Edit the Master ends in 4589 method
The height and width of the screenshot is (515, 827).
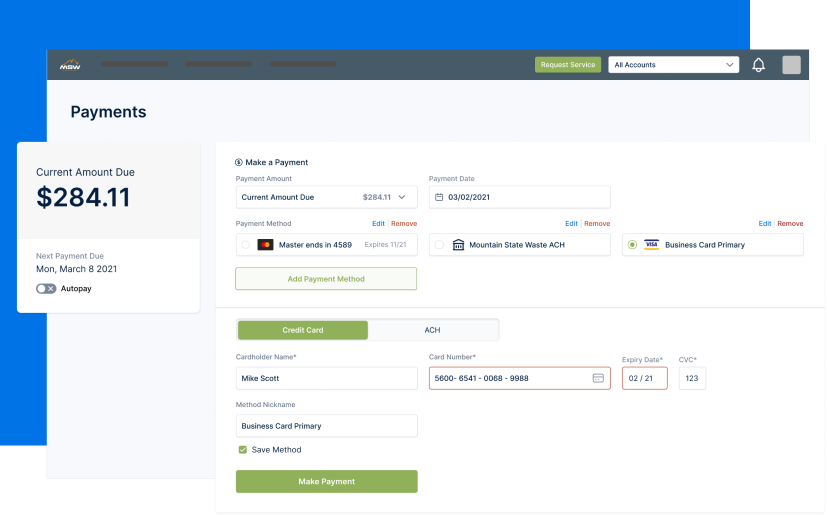378,224
